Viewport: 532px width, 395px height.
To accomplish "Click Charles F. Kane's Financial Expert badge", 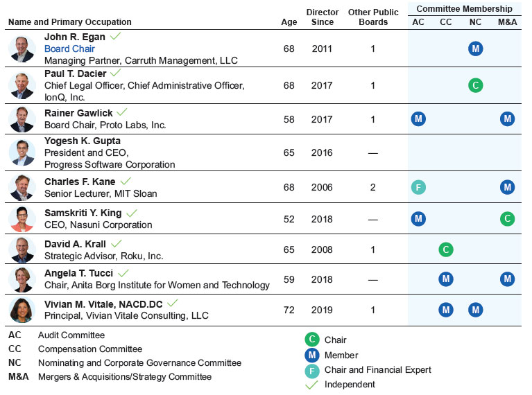I will 418,187.
